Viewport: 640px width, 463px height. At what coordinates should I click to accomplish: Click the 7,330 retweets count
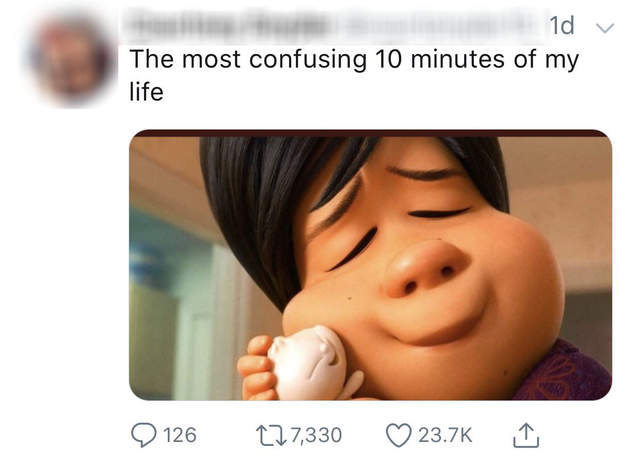(314, 435)
